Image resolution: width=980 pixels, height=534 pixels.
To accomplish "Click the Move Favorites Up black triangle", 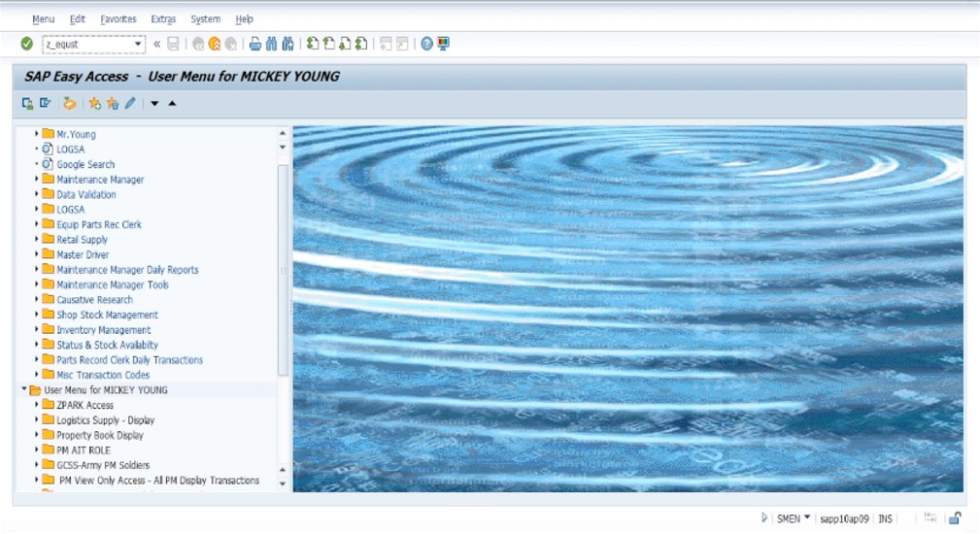I will pyautogui.click(x=173, y=103).
